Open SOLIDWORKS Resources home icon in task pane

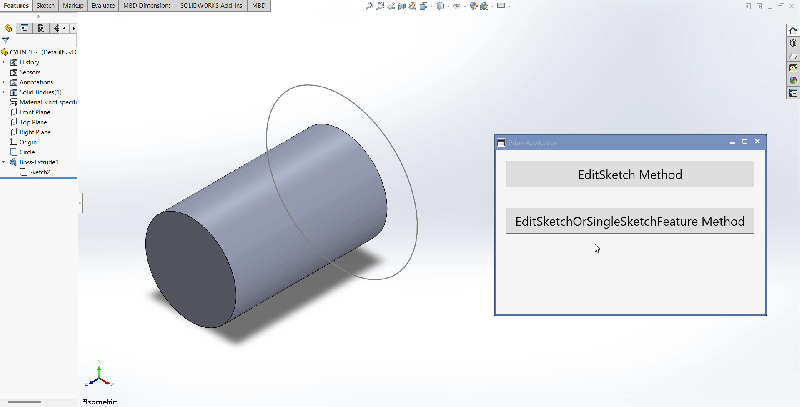793,31
